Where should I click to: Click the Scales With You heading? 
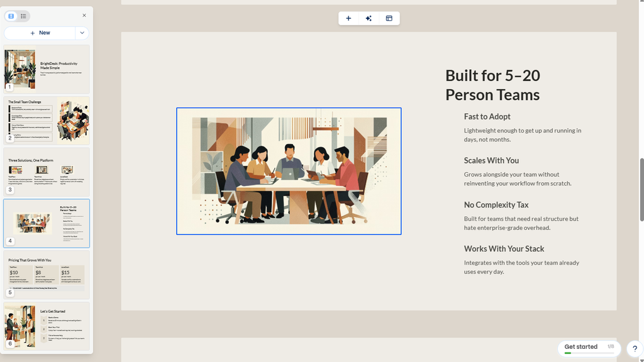pyautogui.click(x=491, y=160)
